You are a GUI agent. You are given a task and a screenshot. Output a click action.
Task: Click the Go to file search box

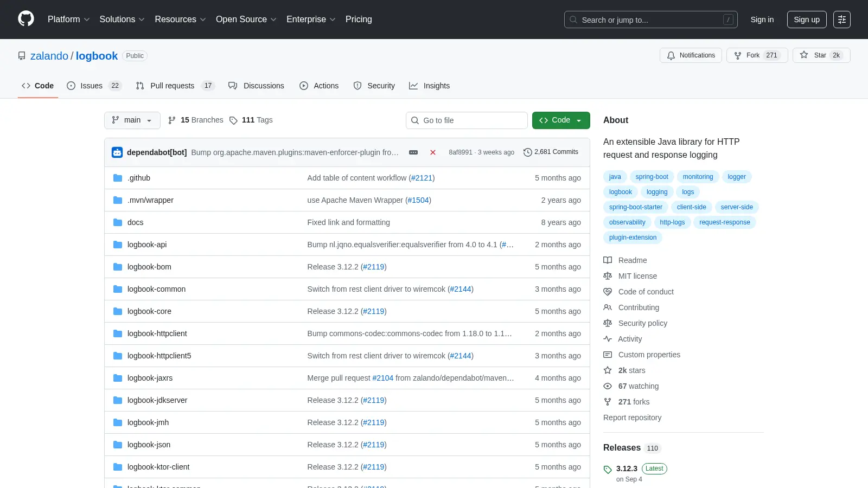pyautogui.click(x=467, y=120)
